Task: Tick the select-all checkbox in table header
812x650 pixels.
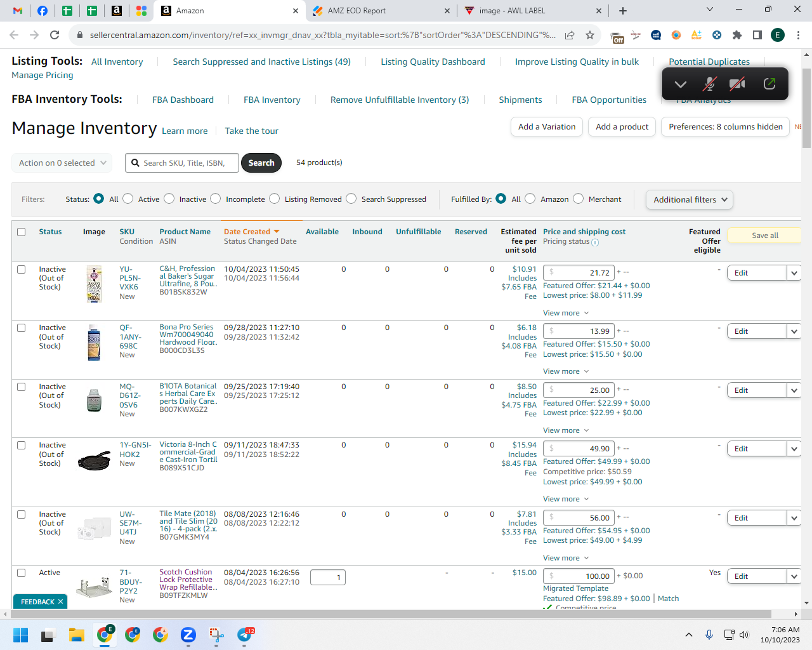Action: pyautogui.click(x=22, y=232)
